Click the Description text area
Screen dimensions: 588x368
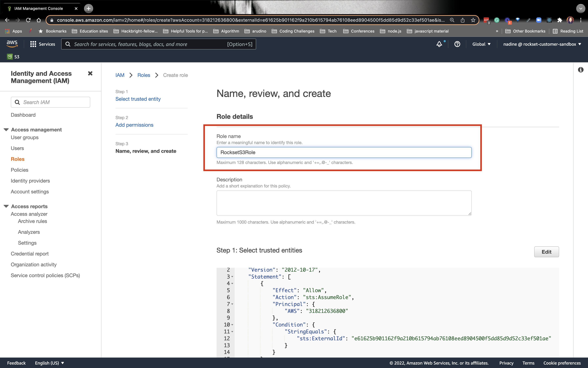344,203
